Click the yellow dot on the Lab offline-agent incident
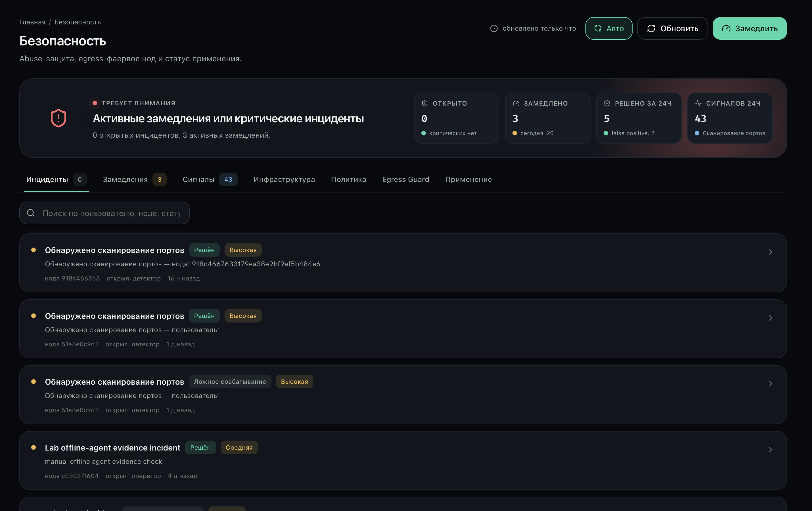Viewport: 812px width, 511px height. tap(34, 447)
